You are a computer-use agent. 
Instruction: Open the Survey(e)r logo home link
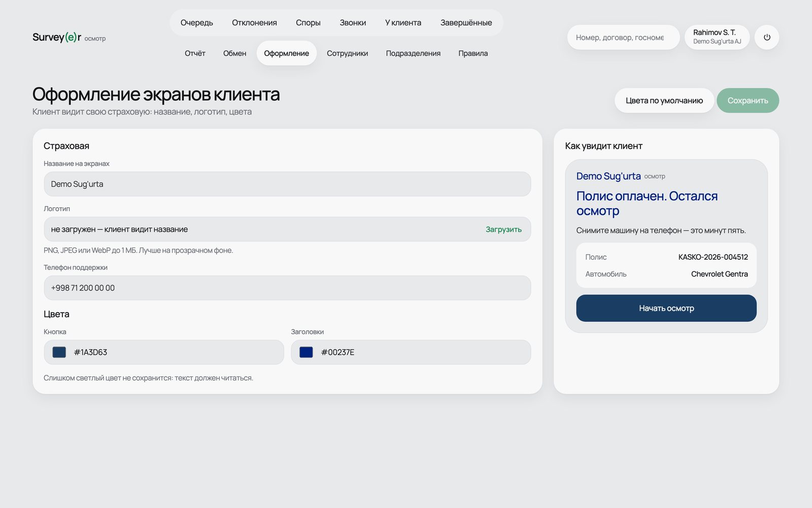pos(69,38)
